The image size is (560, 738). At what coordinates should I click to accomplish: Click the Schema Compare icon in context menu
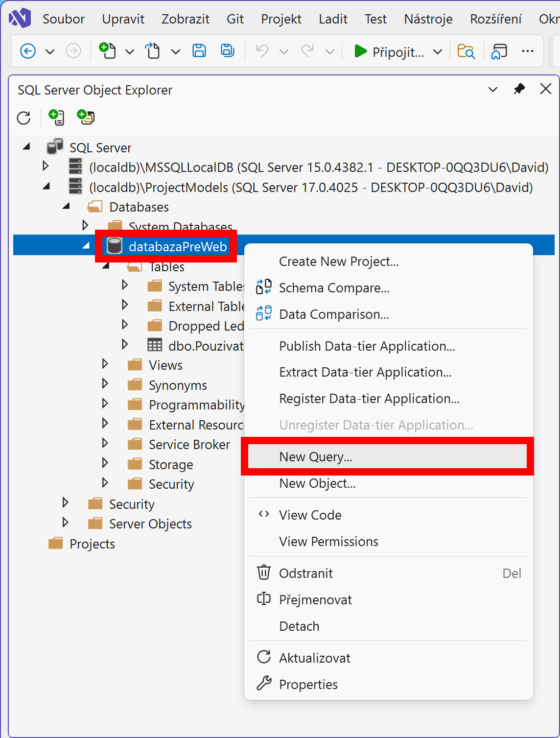click(x=264, y=287)
